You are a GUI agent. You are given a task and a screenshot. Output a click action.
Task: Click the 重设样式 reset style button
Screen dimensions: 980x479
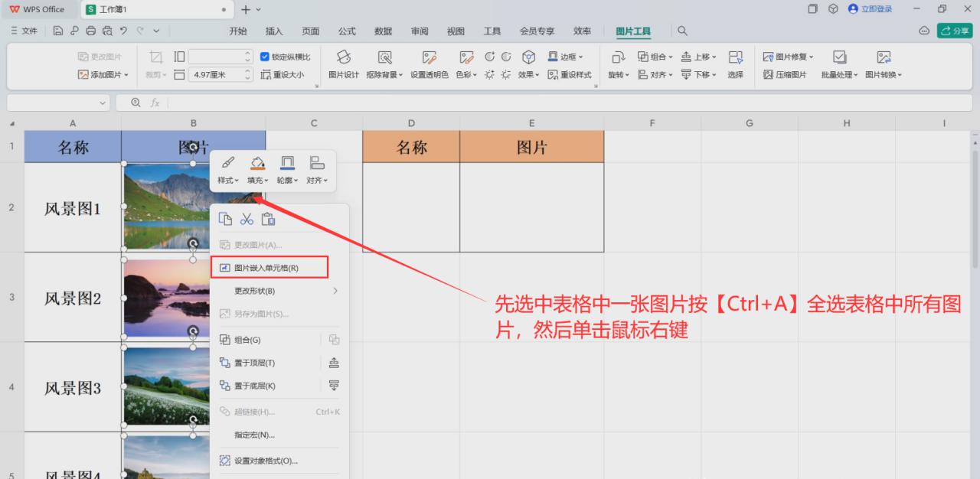pos(570,75)
